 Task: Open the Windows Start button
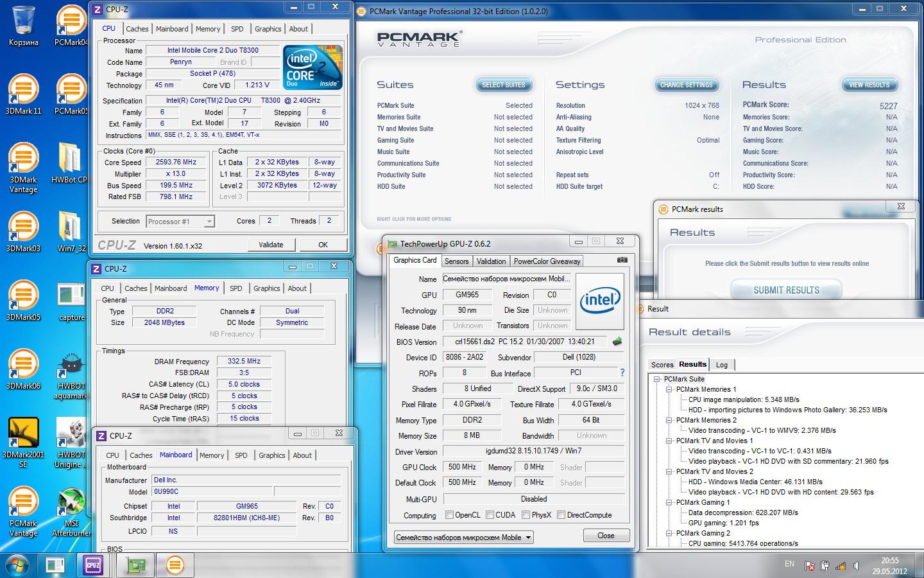(x=17, y=565)
